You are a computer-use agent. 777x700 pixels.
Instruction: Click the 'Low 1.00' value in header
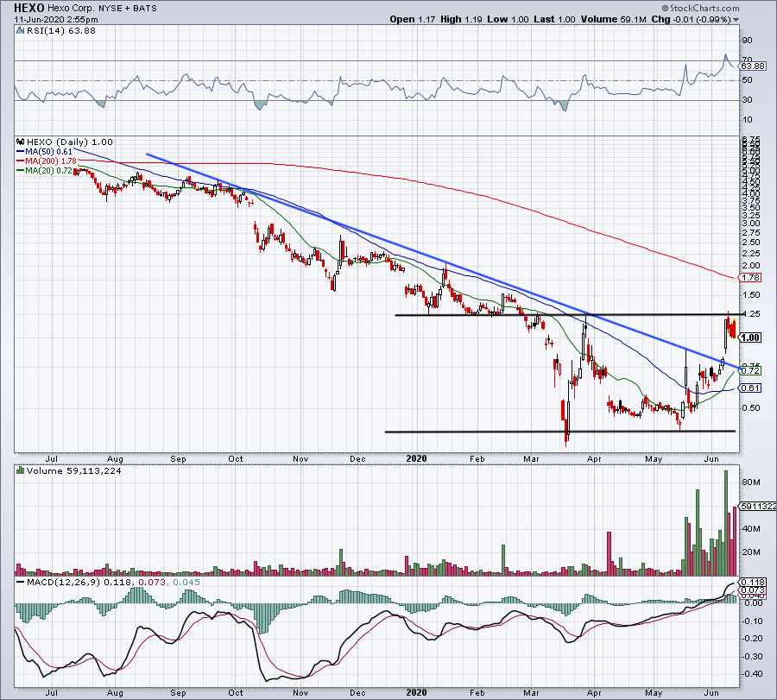tap(508, 19)
